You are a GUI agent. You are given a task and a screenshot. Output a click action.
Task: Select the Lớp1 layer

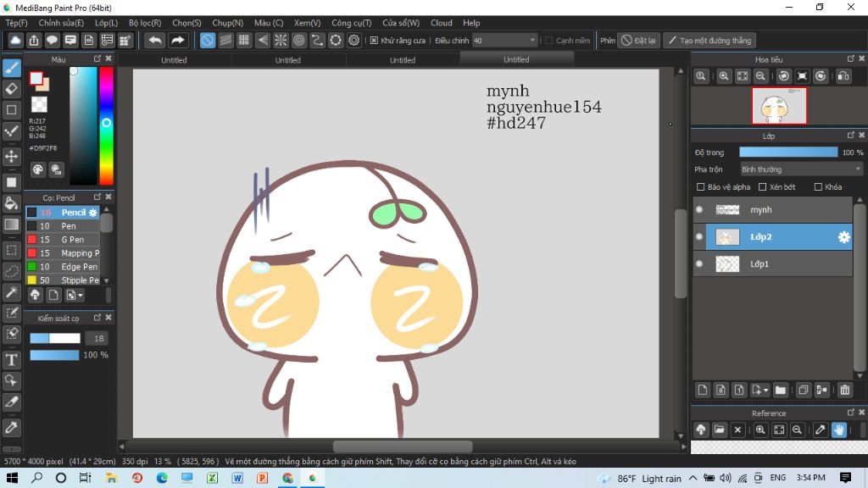click(773, 264)
